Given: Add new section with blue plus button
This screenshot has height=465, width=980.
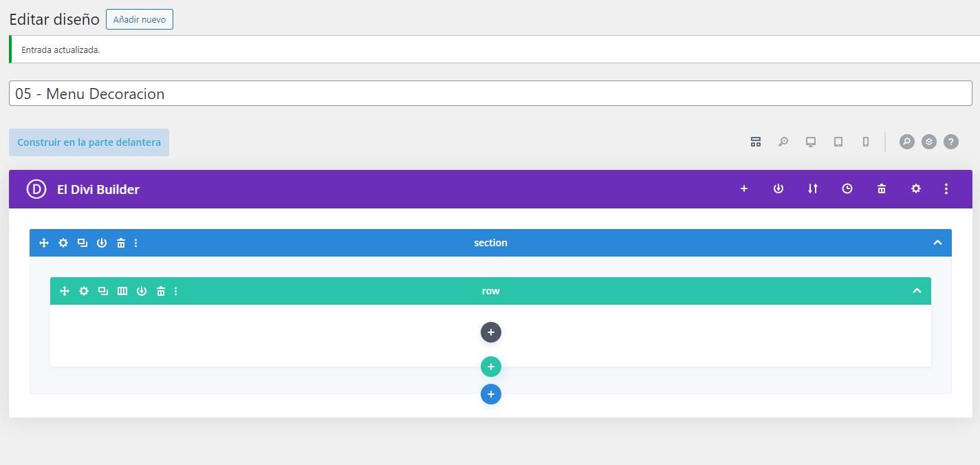Looking at the screenshot, I should tap(491, 394).
